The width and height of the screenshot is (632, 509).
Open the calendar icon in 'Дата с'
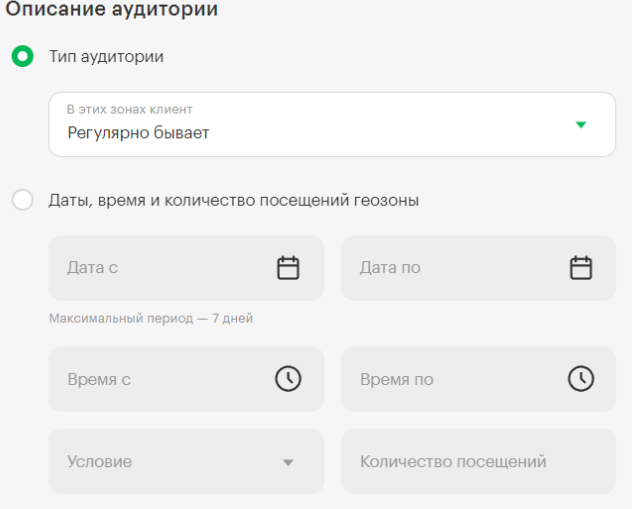tap(288, 268)
